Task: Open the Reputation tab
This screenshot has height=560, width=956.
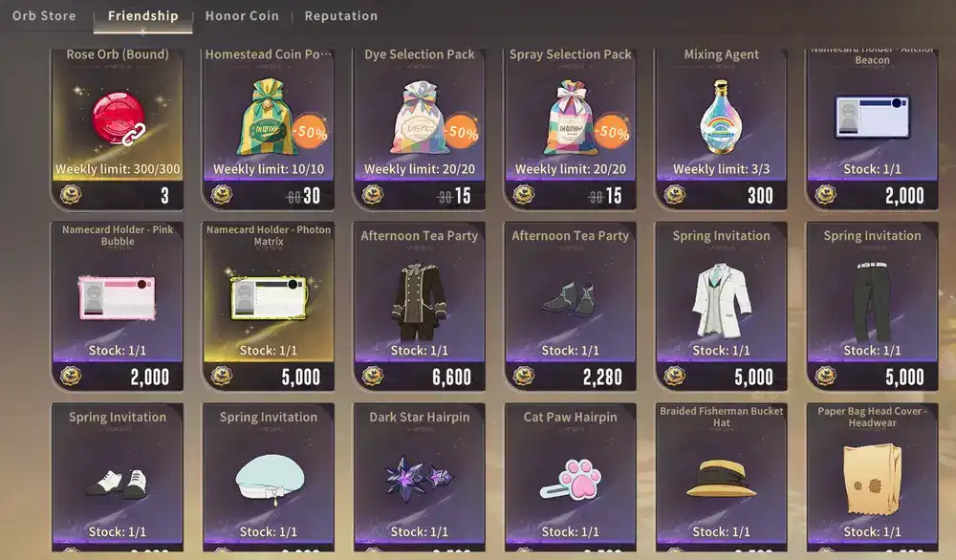Action: click(341, 16)
